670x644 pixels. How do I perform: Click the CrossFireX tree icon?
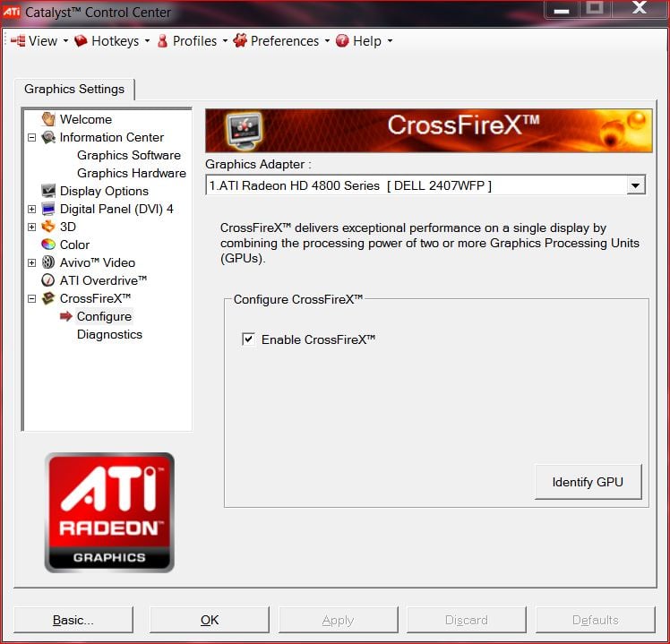click(48, 298)
